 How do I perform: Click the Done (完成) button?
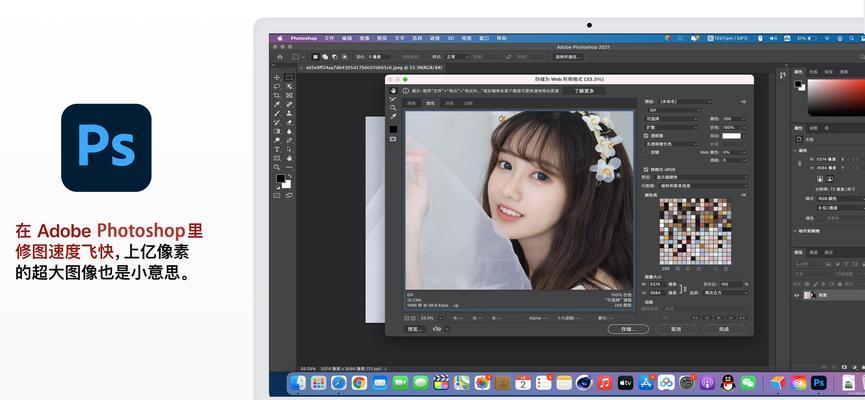[724, 329]
